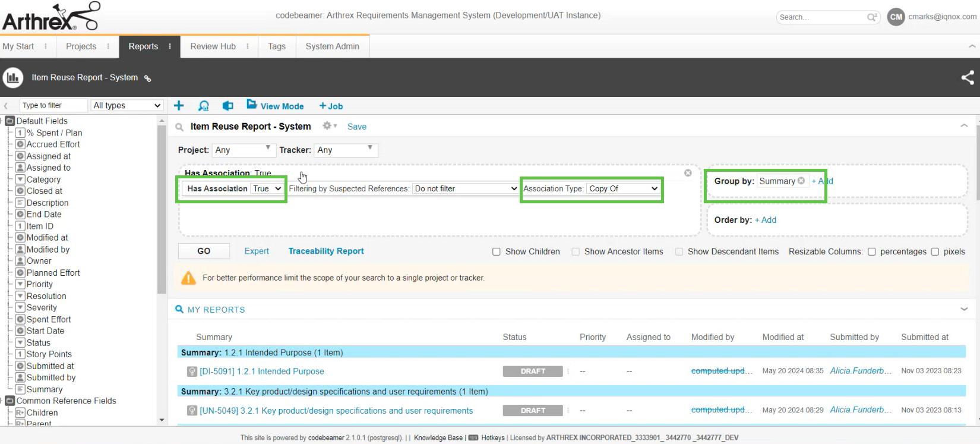Click the link icon beside the report name
980x444 pixels.
point(148,78)
